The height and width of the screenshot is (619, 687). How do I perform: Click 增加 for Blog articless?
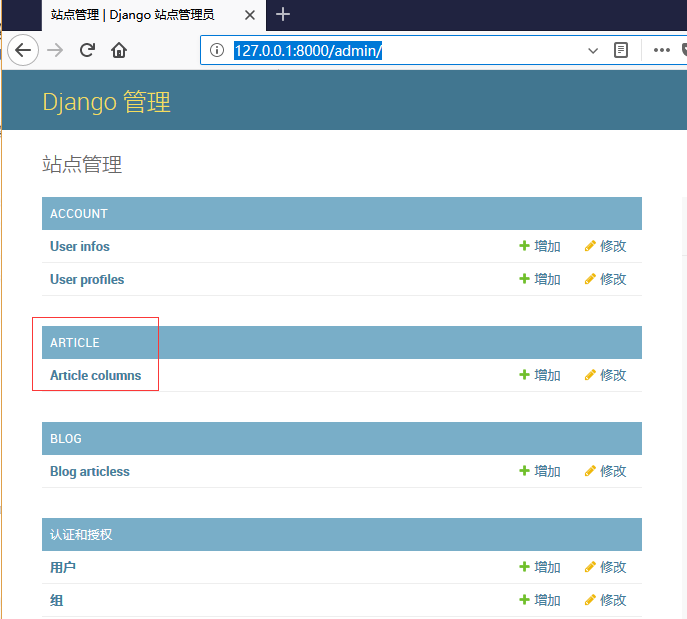(x=540, y=471)
